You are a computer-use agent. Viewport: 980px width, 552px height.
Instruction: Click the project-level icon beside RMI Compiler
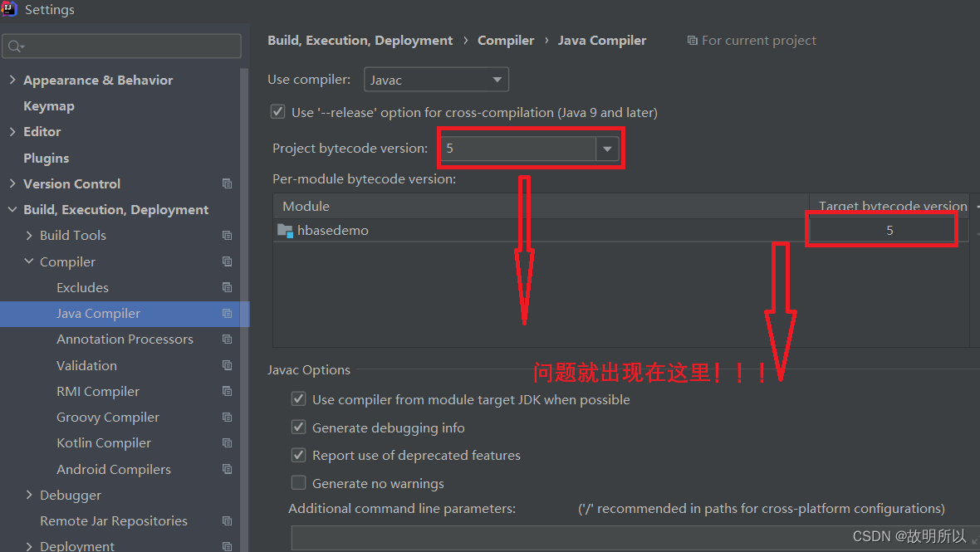coord(227,392)
